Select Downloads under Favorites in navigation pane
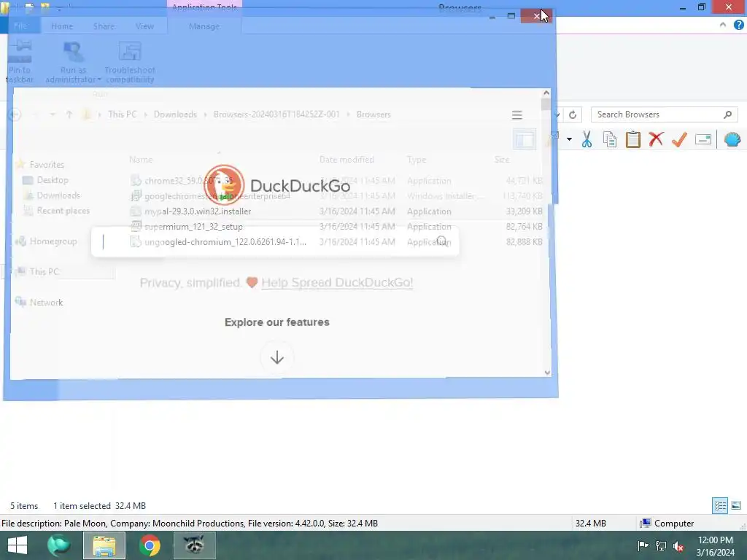The image size is (747, 560). [58, 195]
